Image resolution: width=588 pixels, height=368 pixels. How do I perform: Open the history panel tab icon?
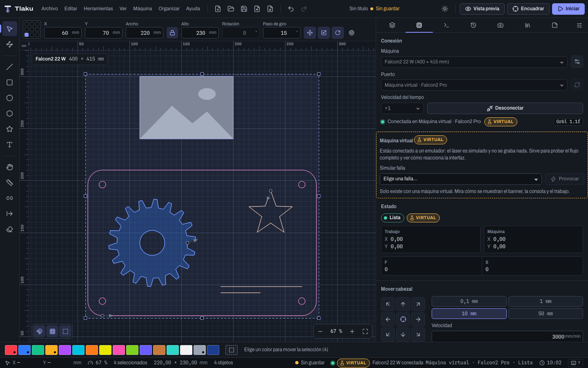coord(473,25)
